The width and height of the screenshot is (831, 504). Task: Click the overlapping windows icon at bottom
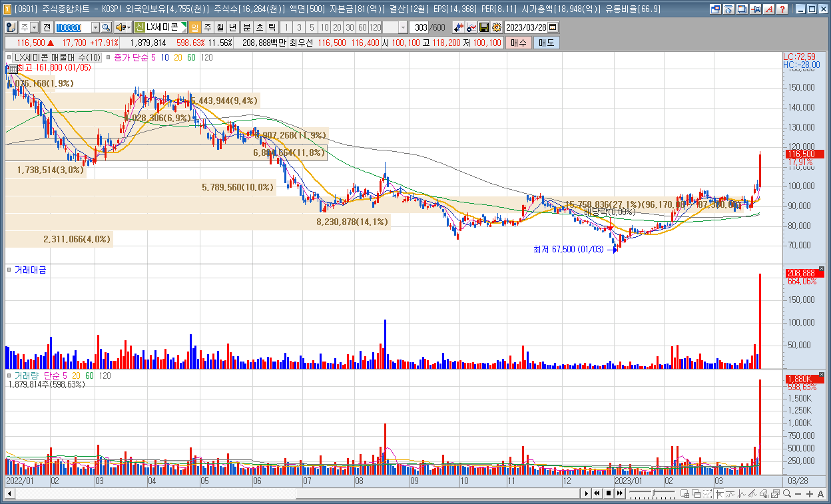coord(696,493)
